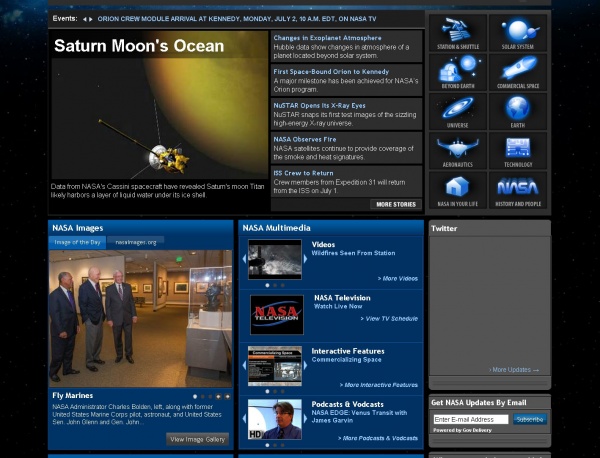Go to next interactive feature arrow

[305, 365]
